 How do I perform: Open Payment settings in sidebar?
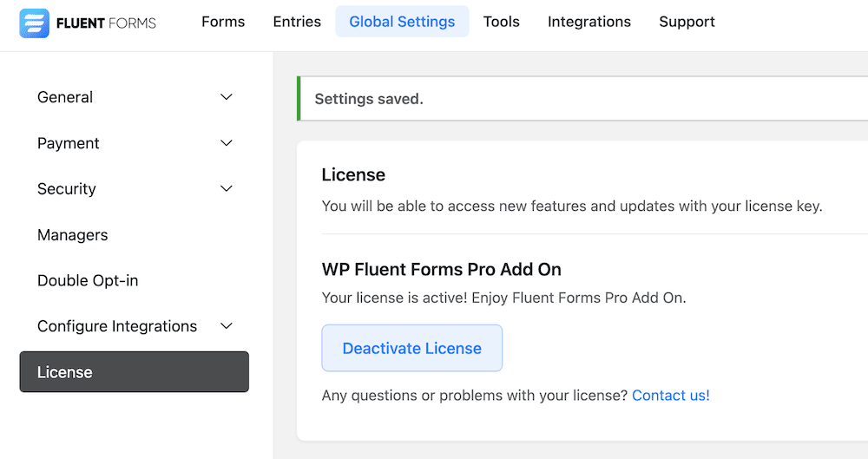[68, 143]
